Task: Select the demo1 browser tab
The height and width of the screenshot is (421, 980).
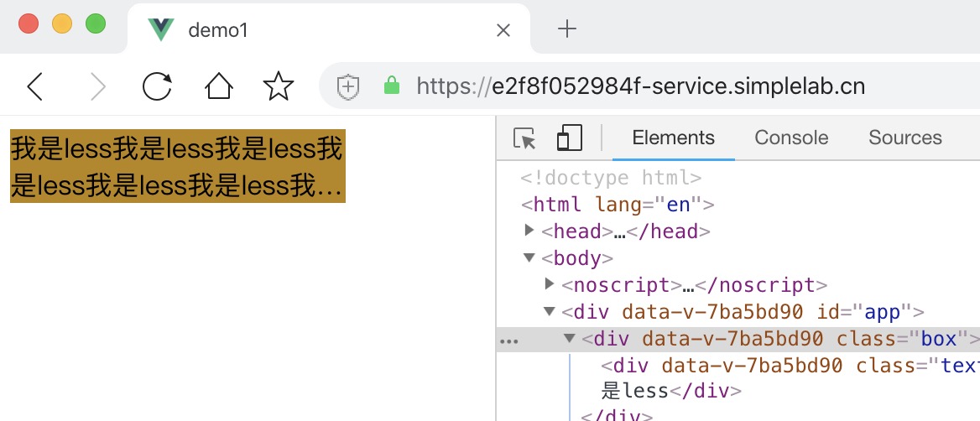Action: [x=329, y=29]
